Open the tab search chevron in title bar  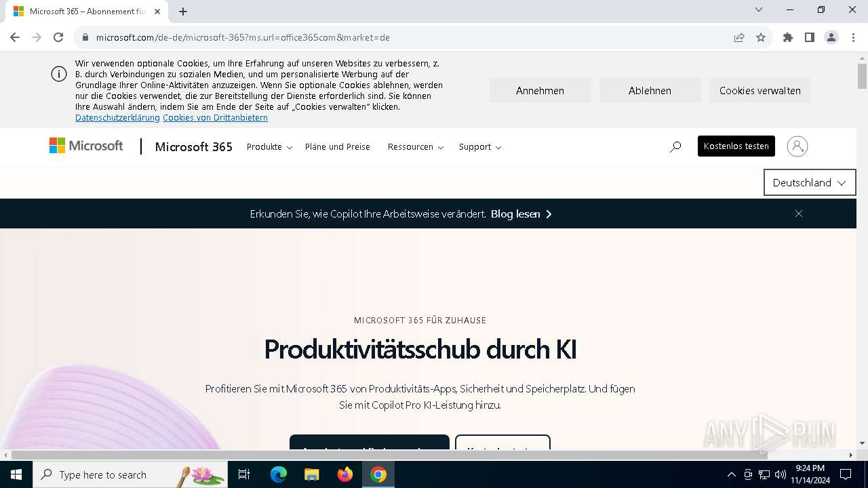759,10
